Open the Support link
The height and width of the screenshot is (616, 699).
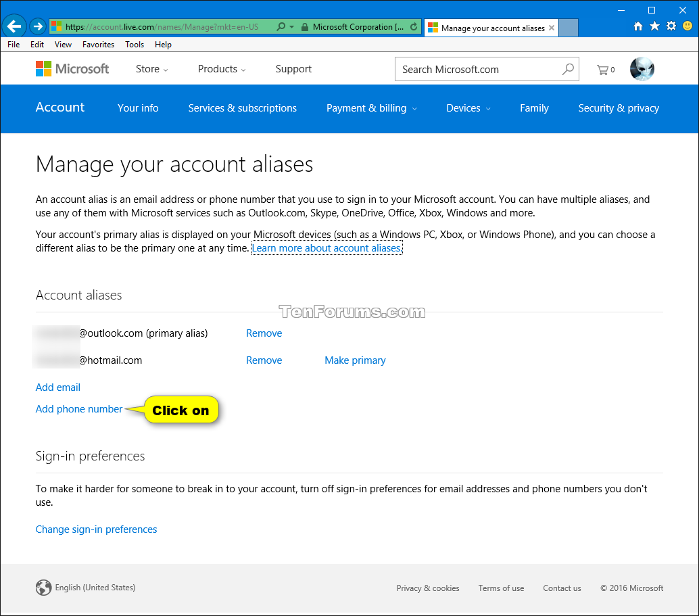pos(293,69)
